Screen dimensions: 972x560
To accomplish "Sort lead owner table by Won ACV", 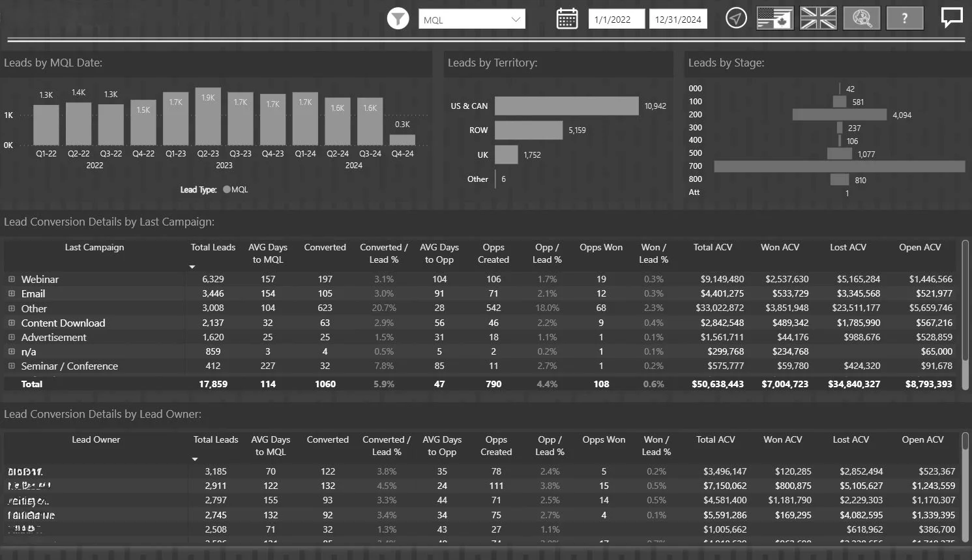I will (x=782, y=440).
